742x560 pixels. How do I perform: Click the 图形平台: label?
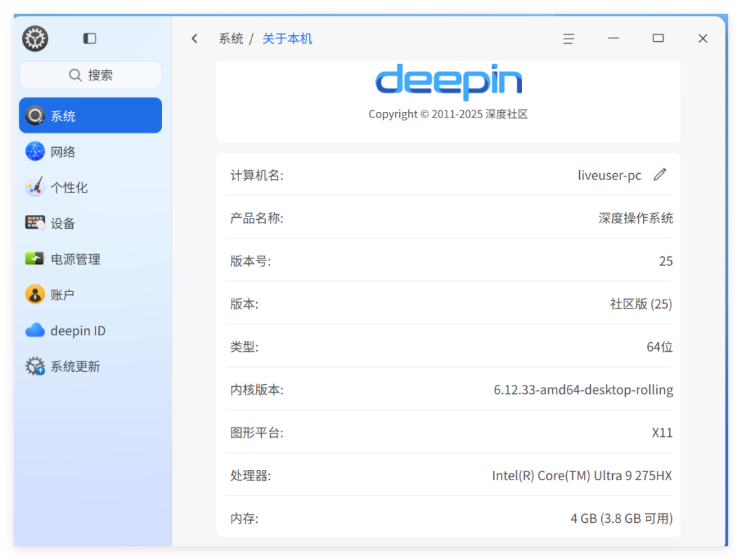(256, 432)
